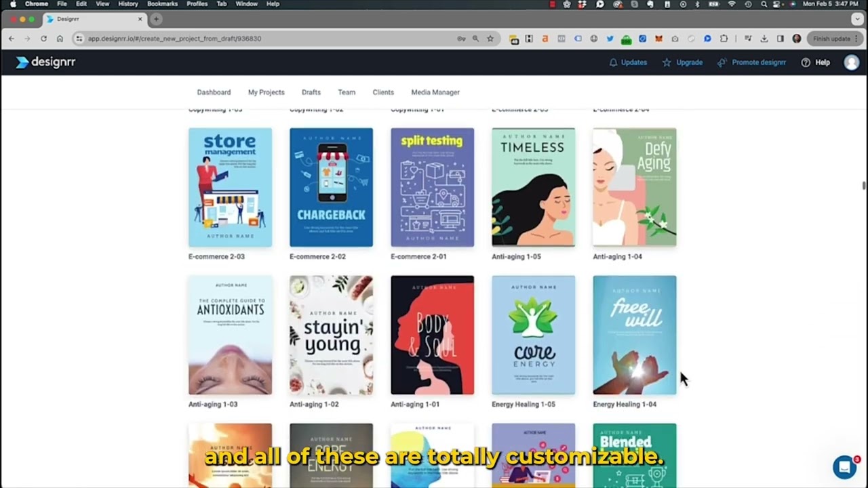Choose the Antioxidants Anti-aging 1-03 template
The image size is (868, 488).
(230, 335)
